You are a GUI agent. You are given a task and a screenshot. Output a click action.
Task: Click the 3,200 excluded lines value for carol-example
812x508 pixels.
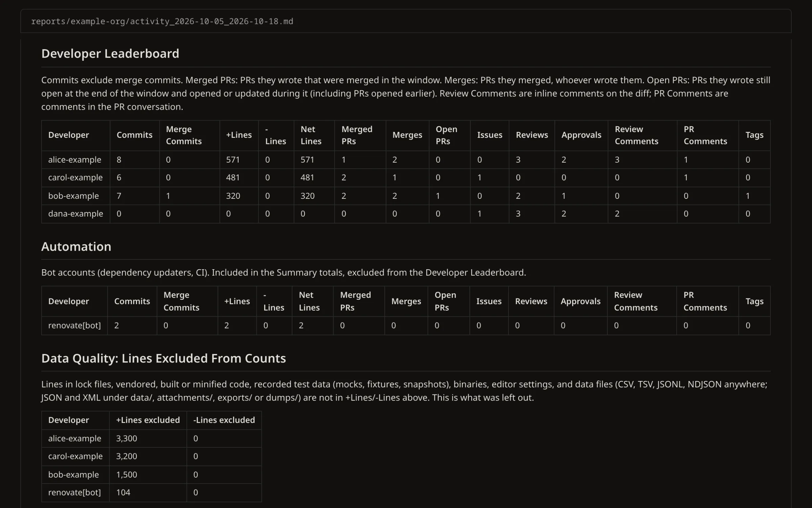(x=127, y=456)
